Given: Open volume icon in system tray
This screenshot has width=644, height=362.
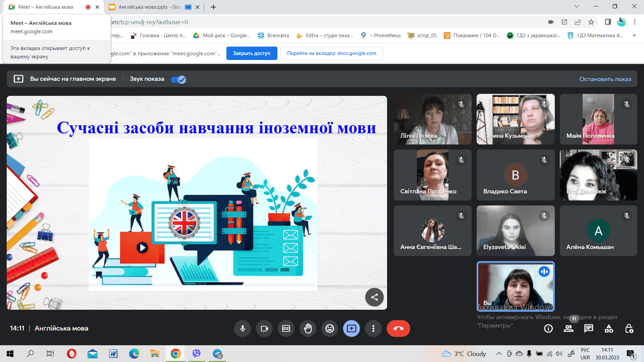Looking at the screenshot, I should 559,354.
